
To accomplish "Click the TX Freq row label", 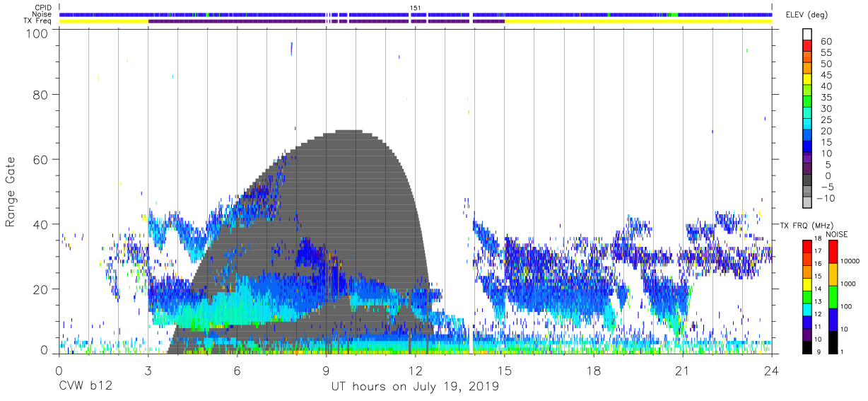I will coord(38,21).
